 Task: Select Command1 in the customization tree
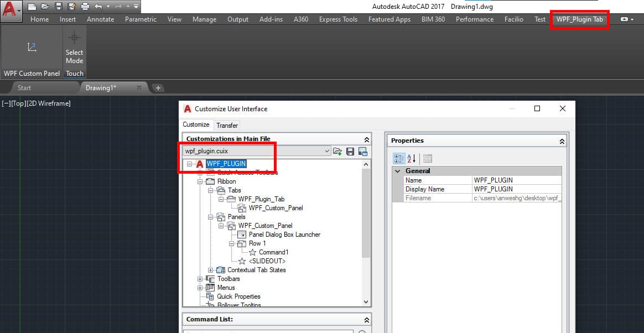273,252
